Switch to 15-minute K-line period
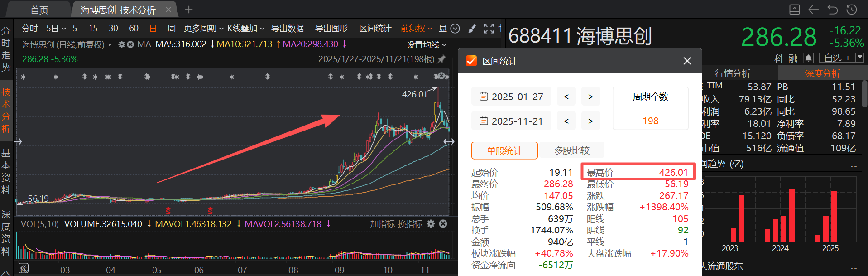Image resolution: width=868 pixels, height=276 pixels. 93,29
